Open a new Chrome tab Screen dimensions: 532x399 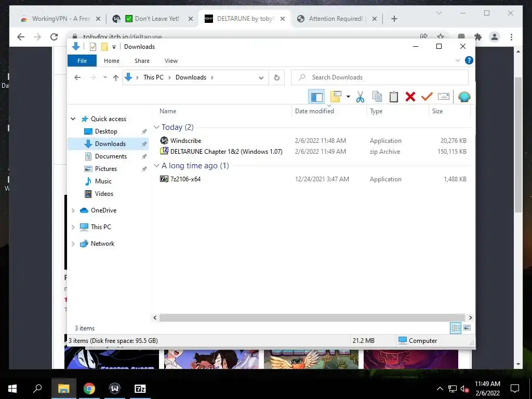394,19
